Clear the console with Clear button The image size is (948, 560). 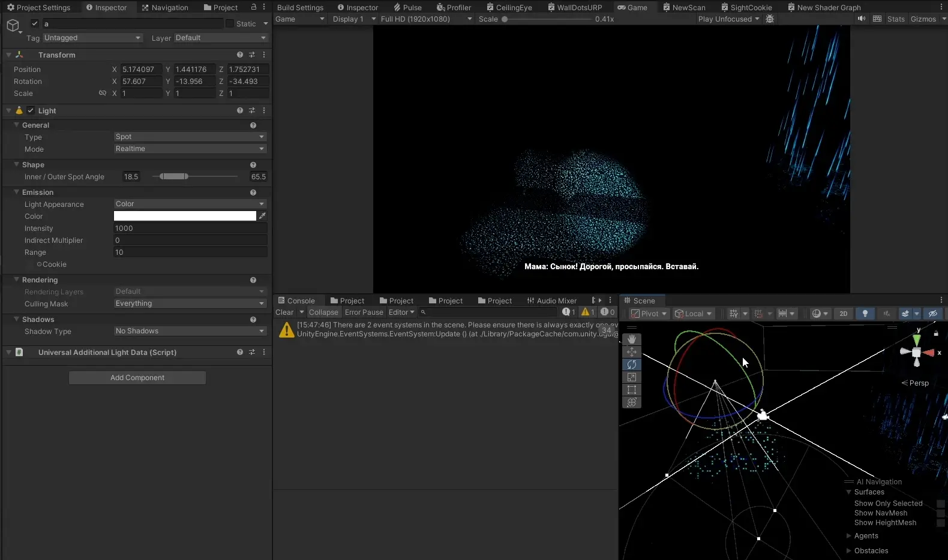click(284, 312)
